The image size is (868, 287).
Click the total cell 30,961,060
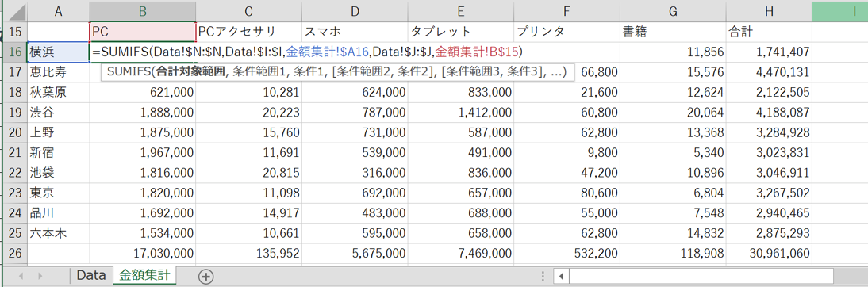point(769,254)
